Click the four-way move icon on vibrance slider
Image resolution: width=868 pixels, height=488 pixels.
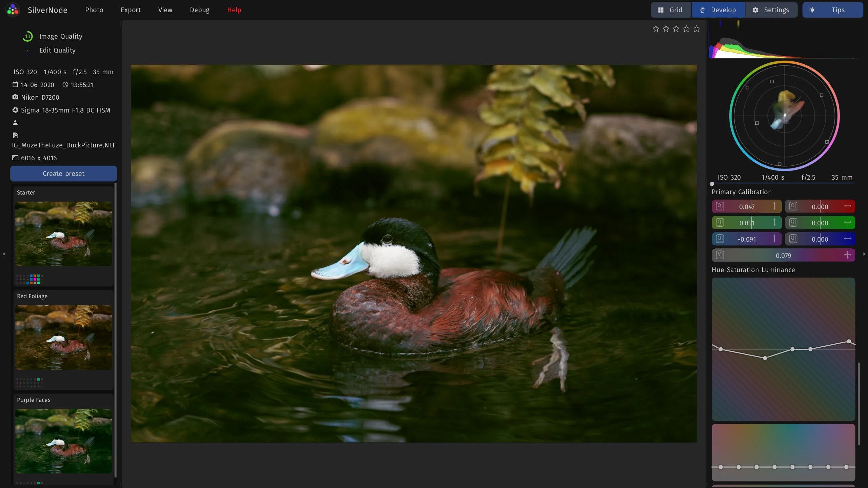coord(848,255)
